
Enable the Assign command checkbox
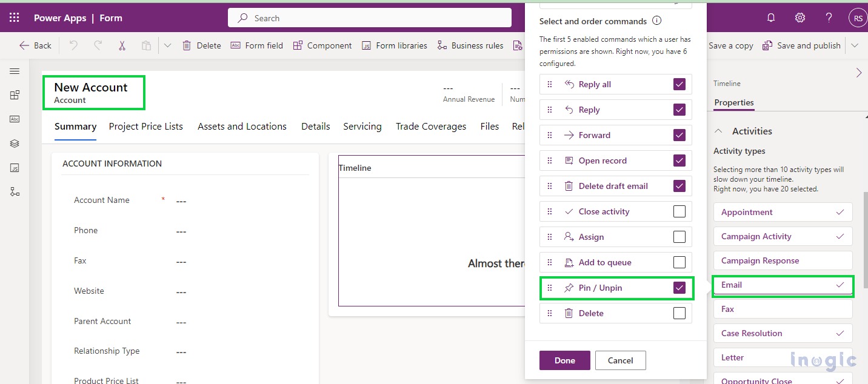tap(679, 237)
